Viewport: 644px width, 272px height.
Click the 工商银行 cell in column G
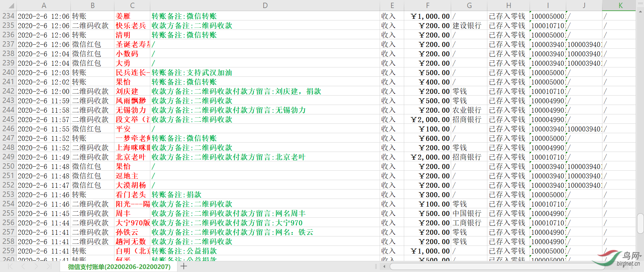469,223
